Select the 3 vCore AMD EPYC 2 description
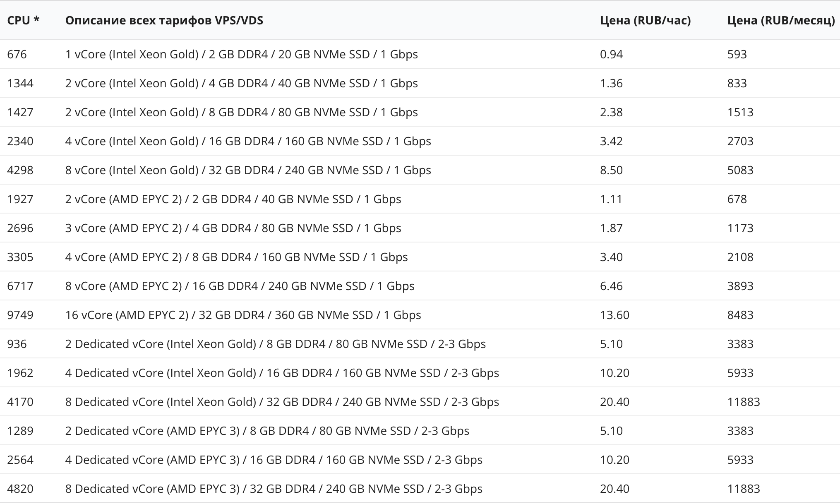This screenshot has width=840, height=504. [233, 228]
